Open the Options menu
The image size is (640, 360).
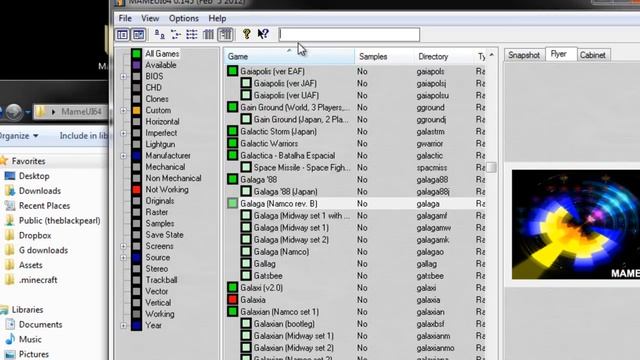pyautogui.click(x=184, y=18)
